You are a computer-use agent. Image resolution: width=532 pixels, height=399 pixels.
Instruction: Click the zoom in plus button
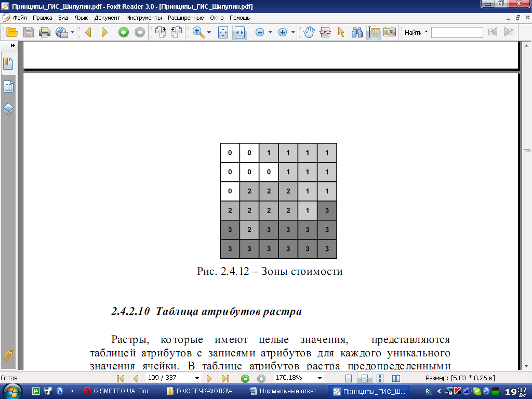(282, 32)
